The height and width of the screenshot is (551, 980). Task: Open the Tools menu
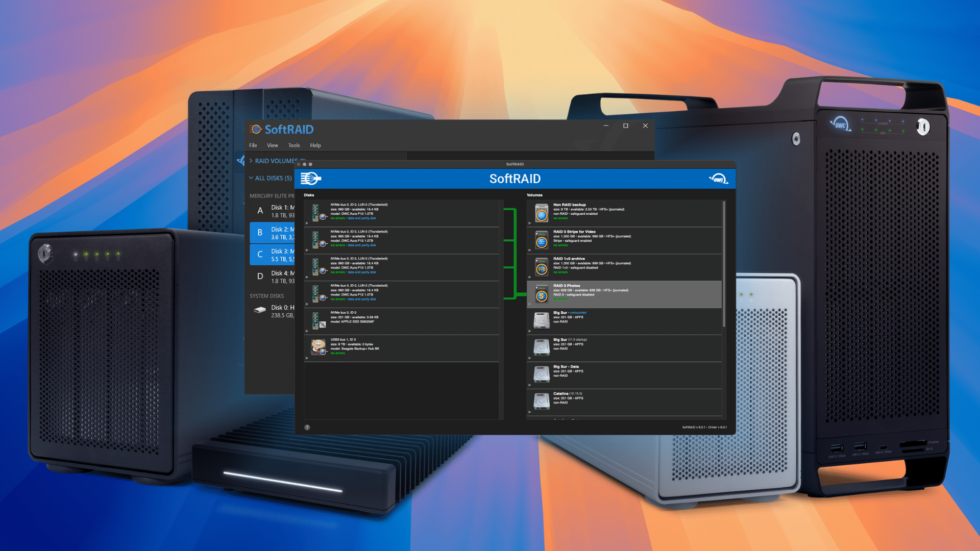[x=294, y=145]
